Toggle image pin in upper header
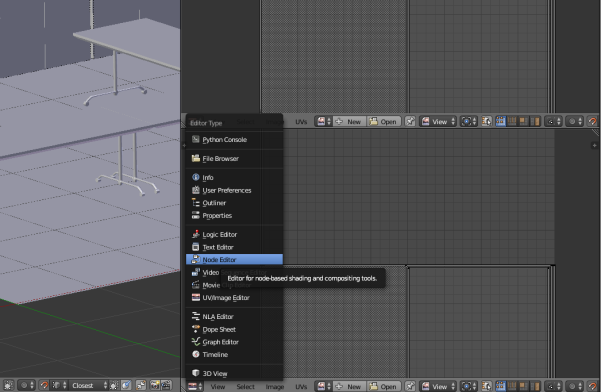The width and height of the screenshot is (601, 392). (410, 121)
